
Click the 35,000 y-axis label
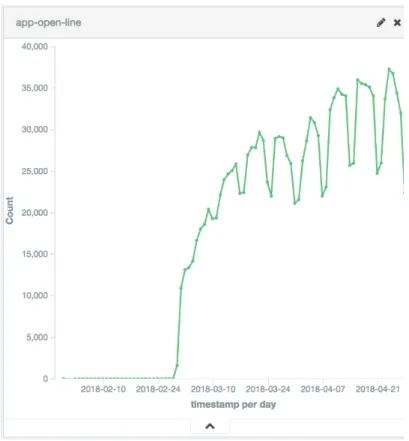pos(35,88)
